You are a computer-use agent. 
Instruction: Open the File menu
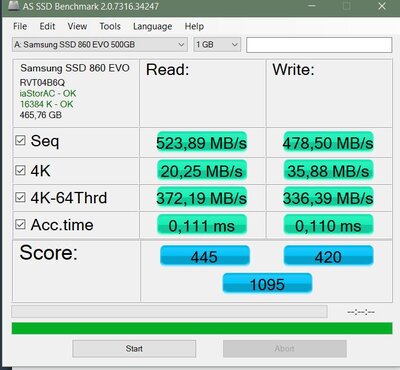[x=20, y=26]
